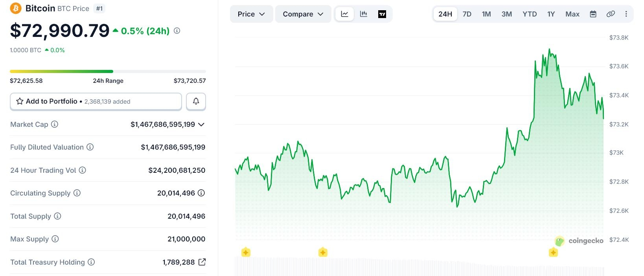Viewport: 644px width, 276px height.
Task: Click info icon beside circulating supply value 20,014,496
Action: click(x=201, y=193)
